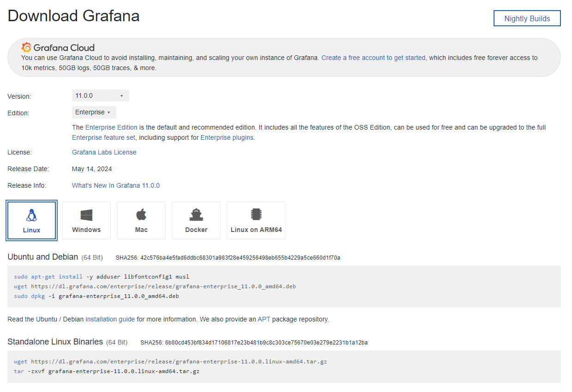Click the Standalone Linux Binaries heading
The height and width of the screenshot is (392, 572).
click(55, 342)
